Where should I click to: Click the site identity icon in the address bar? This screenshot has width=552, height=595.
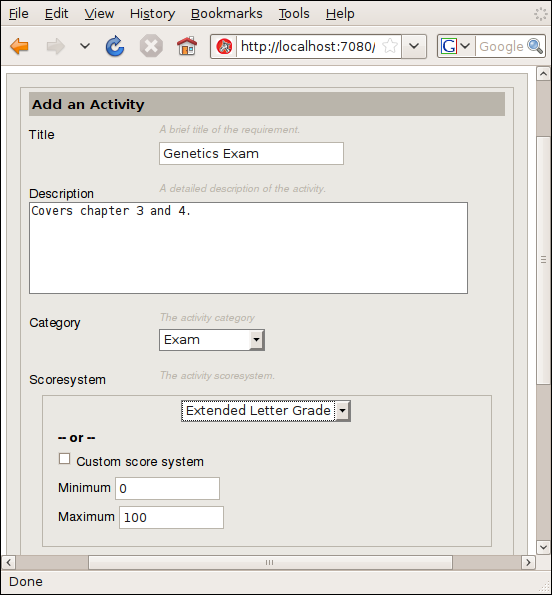[224, 47]
